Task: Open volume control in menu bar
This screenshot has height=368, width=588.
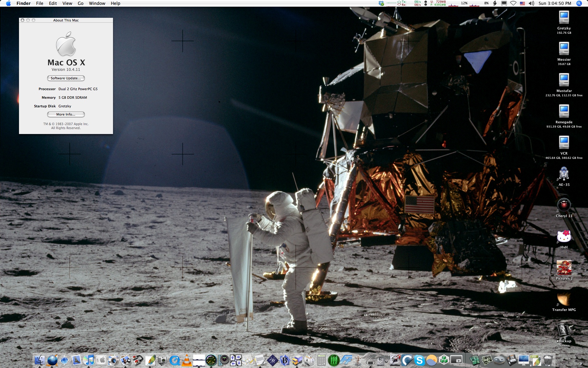Action: pyautogui.click(x=531, y=3)
